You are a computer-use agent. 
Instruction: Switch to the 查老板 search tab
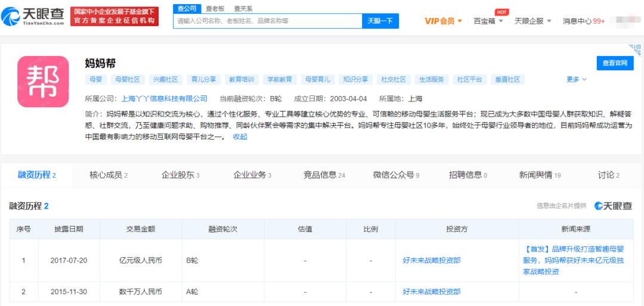(x=215, y=8)
